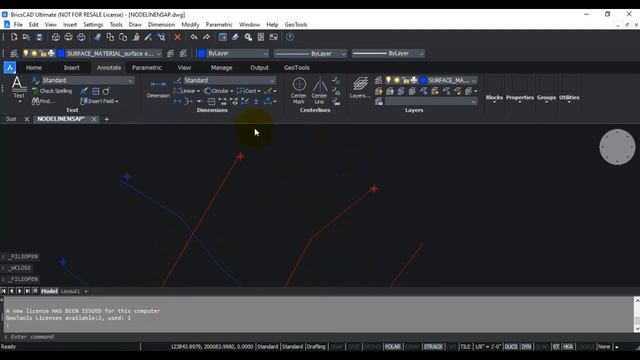
Task: Click the New drawing icon in toolbar
Action: pos(14,37)
